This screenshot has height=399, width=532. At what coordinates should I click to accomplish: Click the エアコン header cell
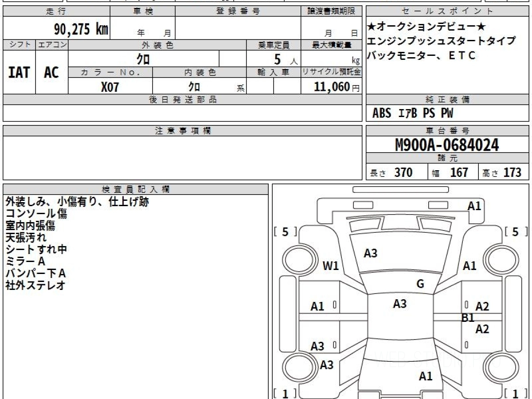[x=52, y=45]
